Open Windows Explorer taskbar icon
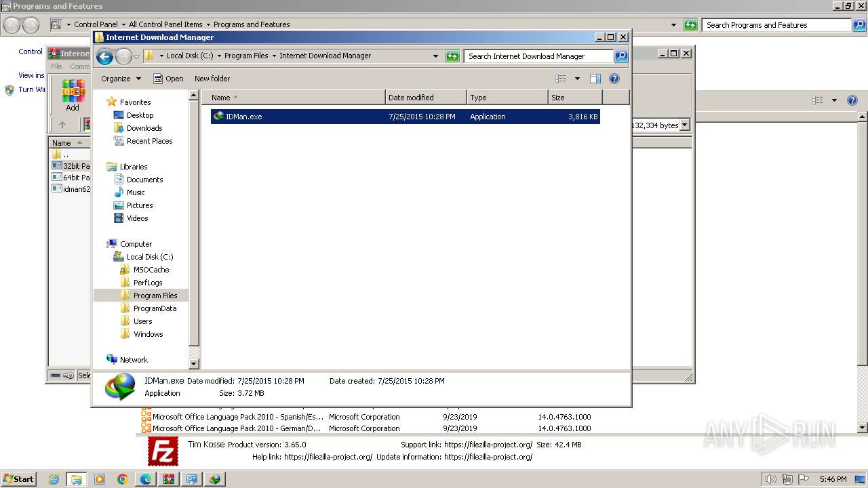This screenshot has height=488, width=868. click(77, 479)
